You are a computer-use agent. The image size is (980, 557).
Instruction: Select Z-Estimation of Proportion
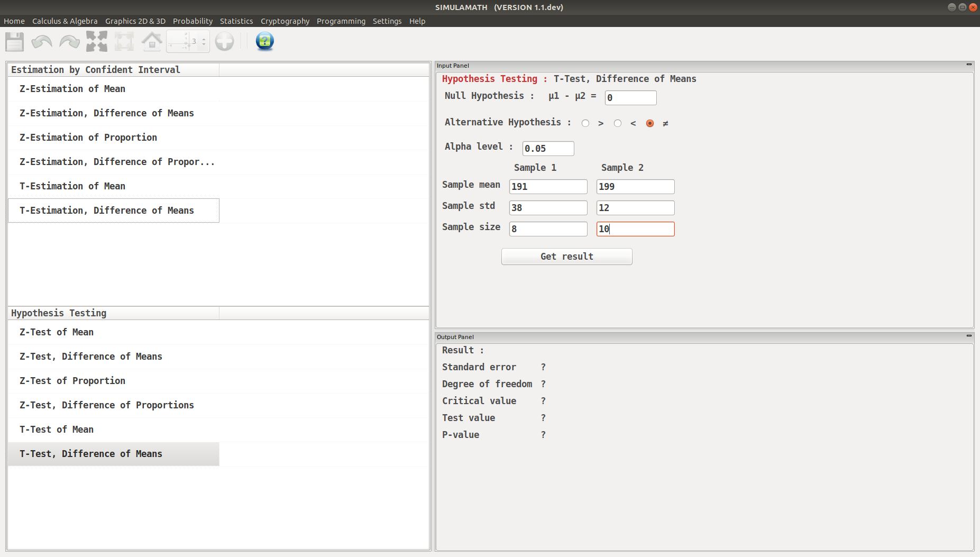114,138
